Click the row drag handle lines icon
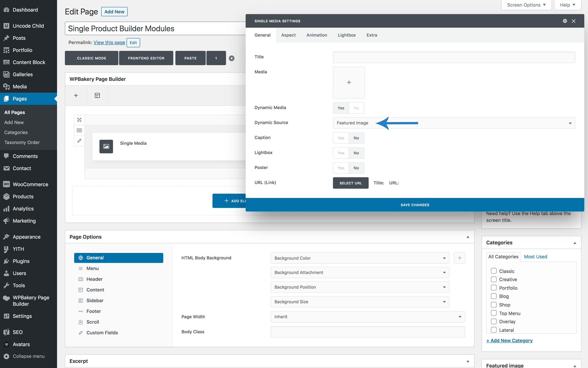The width and height of the screenshot is (588, 368). click(79, 130)
